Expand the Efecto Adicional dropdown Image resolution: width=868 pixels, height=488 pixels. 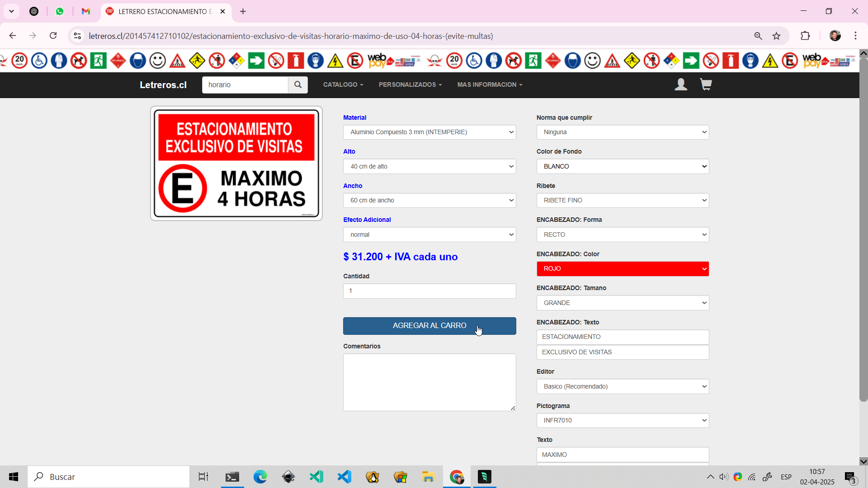(429, 235)
